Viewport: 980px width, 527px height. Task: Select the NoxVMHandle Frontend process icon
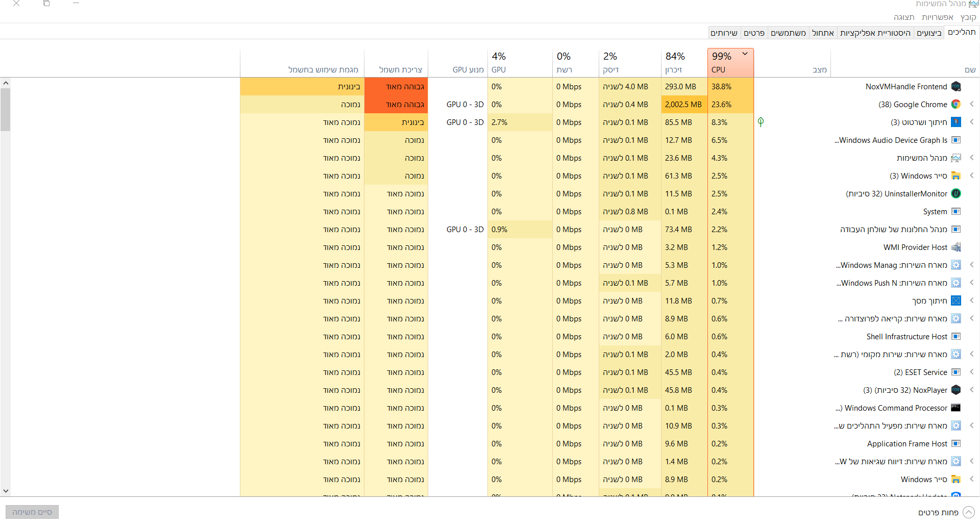(956, 87)
